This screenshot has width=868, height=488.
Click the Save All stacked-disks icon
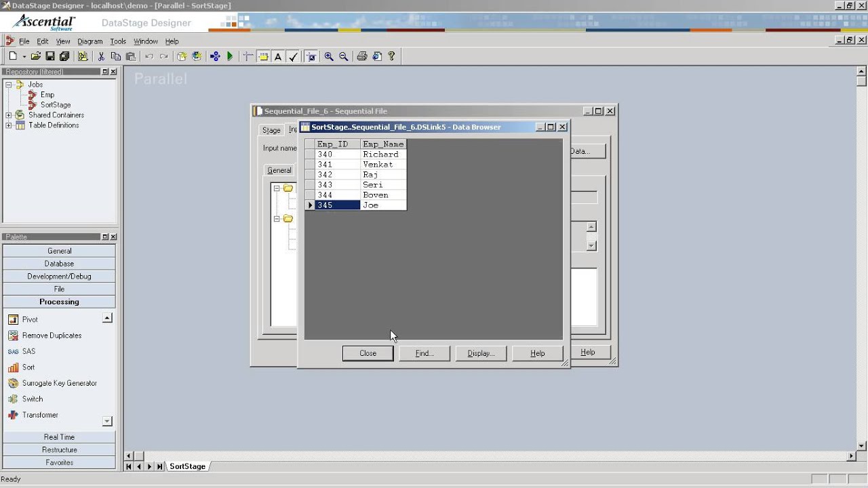[x=64, y=56]
